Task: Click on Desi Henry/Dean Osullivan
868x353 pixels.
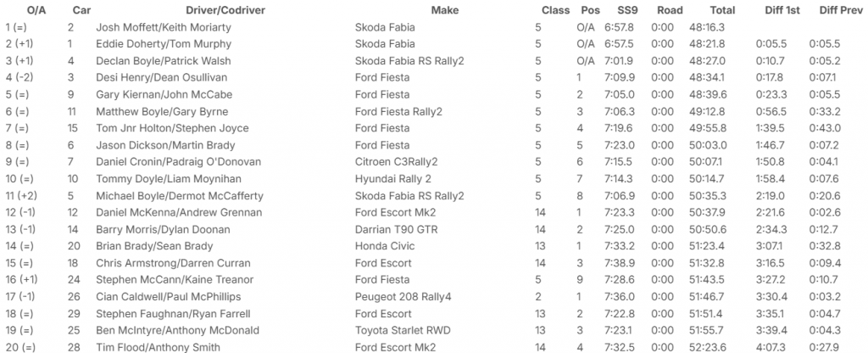Action: pyautogui.click(x=159, y=78)
